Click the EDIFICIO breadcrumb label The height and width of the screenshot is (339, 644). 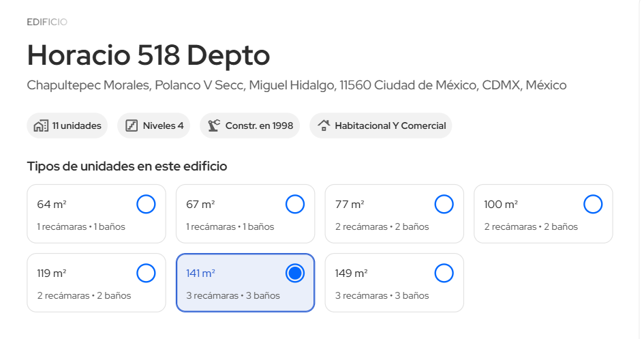pos(47,22)
